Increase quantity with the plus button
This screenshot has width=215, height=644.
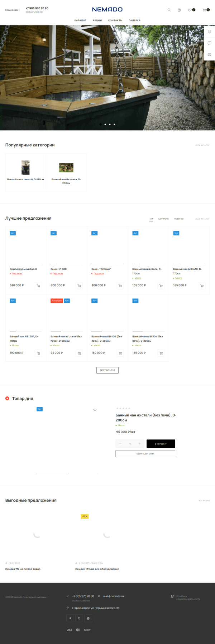(139, 444)
